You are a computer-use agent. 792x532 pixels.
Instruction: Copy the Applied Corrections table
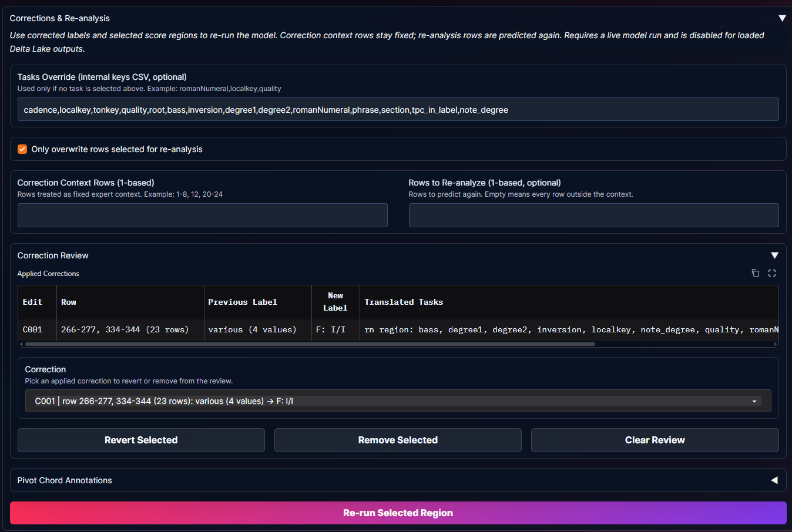tap(756, 273)
